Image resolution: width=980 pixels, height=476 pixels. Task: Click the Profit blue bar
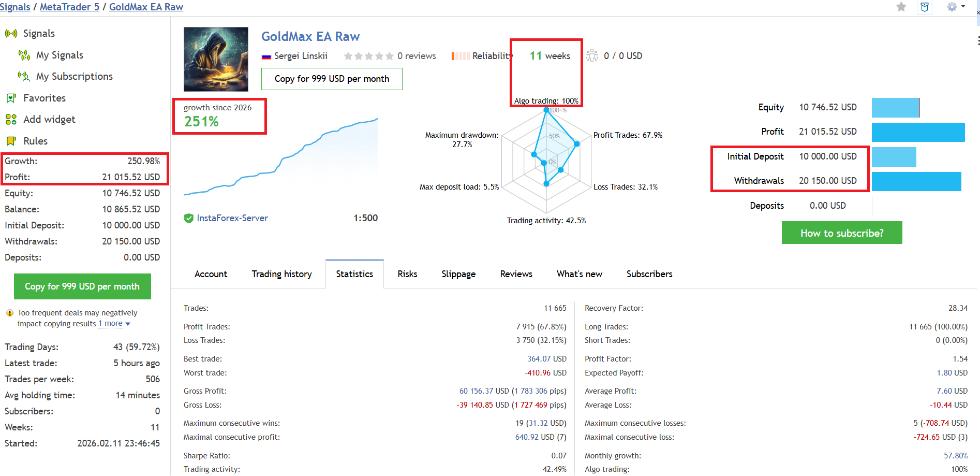click(918, 132)
